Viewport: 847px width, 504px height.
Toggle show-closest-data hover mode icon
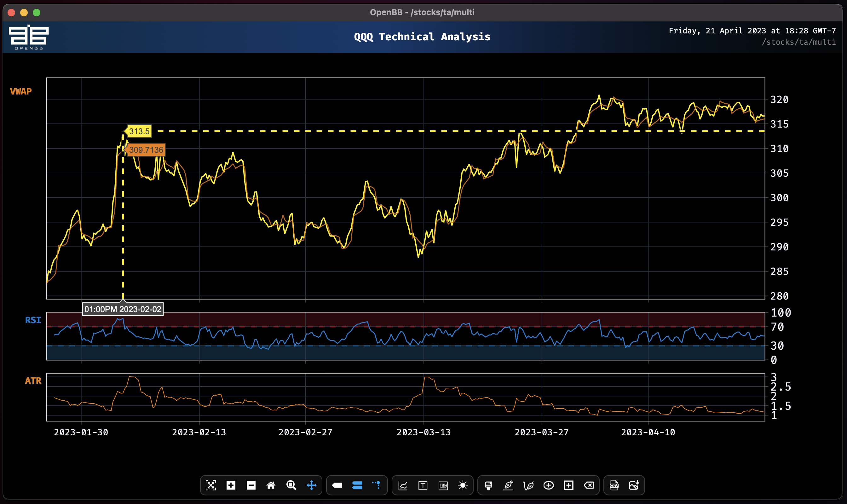pyautogui.click(x=337, y=485)
